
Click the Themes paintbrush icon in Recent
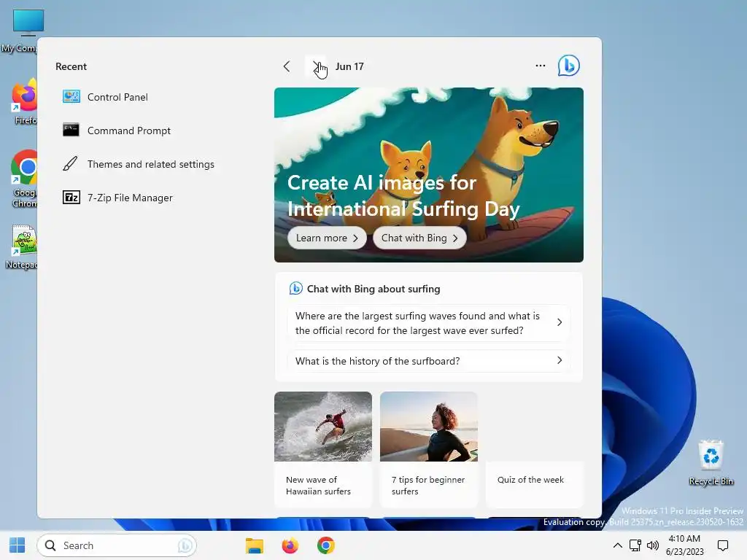(x=71, y=164)
